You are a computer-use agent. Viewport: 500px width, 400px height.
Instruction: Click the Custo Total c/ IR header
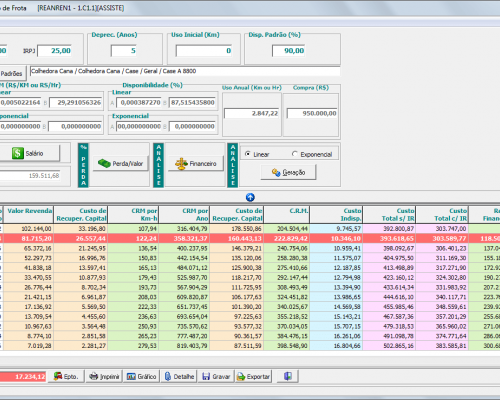[x=442, y=215]
